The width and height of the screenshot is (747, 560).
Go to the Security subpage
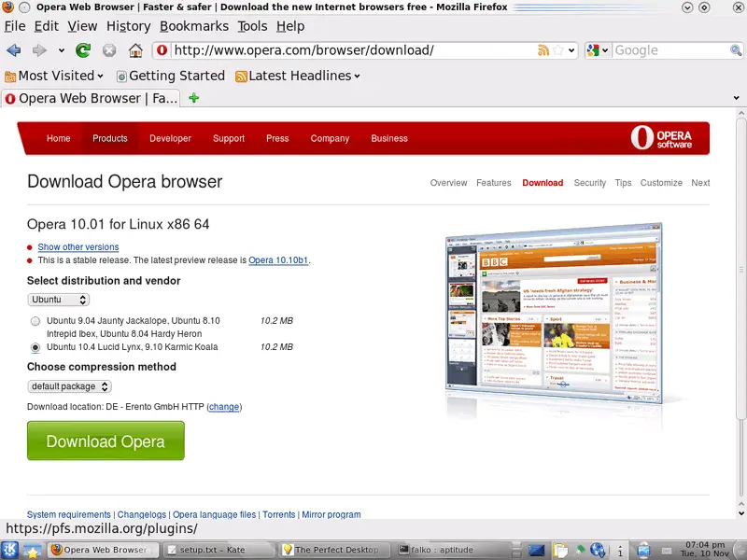(590, 183)
